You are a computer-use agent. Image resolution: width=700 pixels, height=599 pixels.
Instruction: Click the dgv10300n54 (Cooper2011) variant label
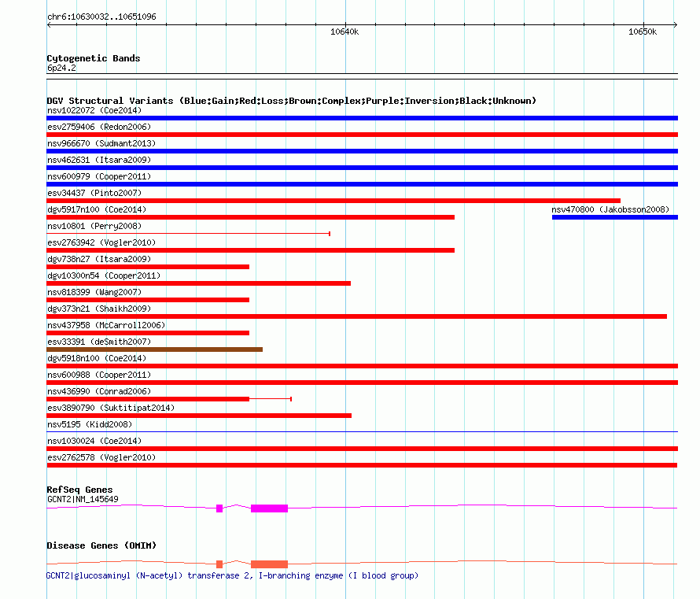(x=104, y=275)
